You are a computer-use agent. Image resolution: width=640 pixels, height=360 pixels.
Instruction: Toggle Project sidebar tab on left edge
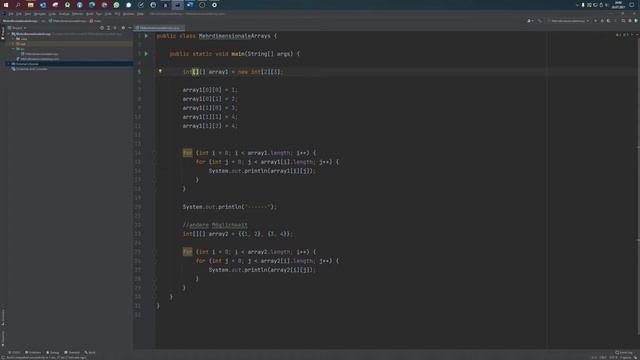(3, 33)
